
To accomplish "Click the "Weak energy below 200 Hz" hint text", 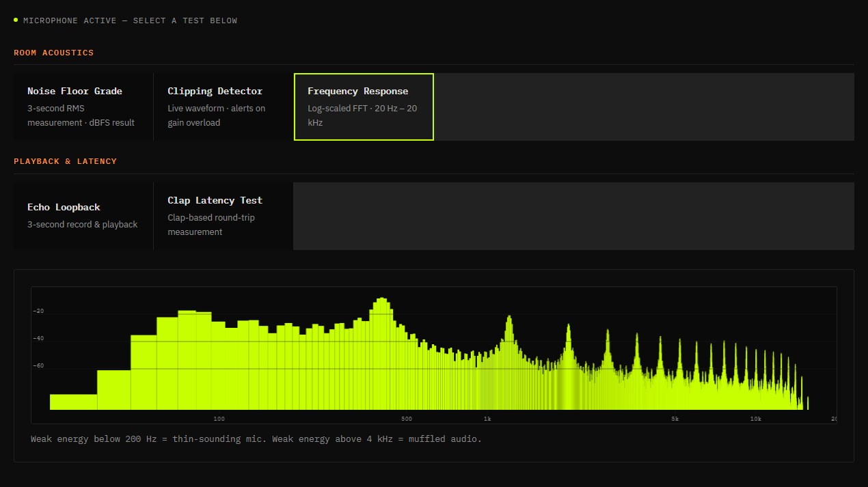I will coord(256,439).
